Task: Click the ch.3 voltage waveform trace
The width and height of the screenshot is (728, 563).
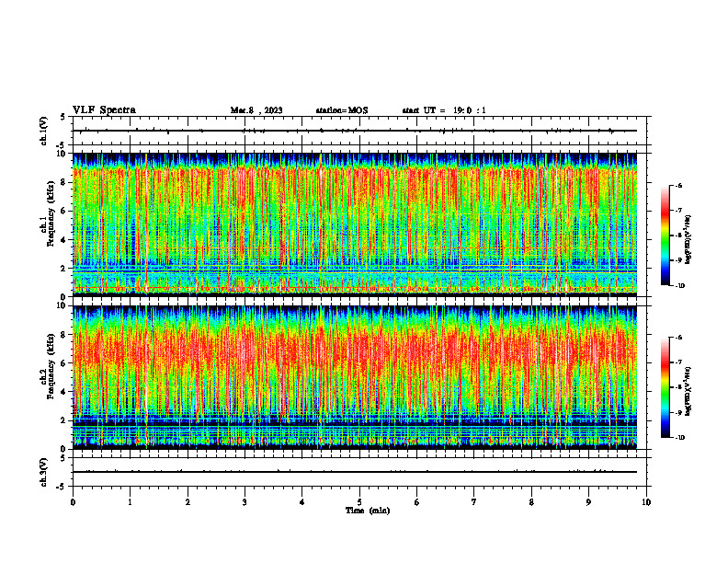Action: point(355,472)
